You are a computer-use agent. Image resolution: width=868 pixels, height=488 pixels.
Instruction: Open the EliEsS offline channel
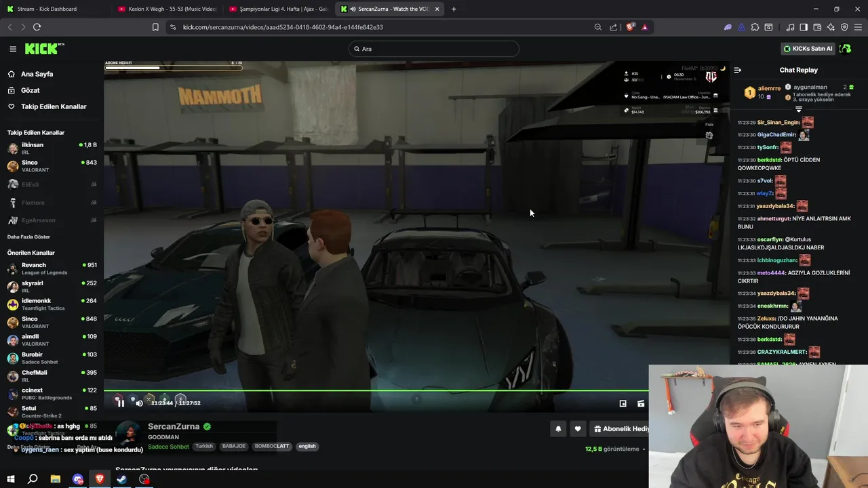pos(52,184)
